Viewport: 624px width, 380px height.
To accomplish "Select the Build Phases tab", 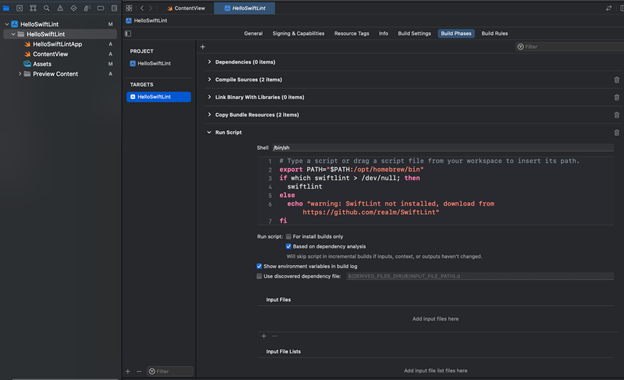I will tap(456, 33).
